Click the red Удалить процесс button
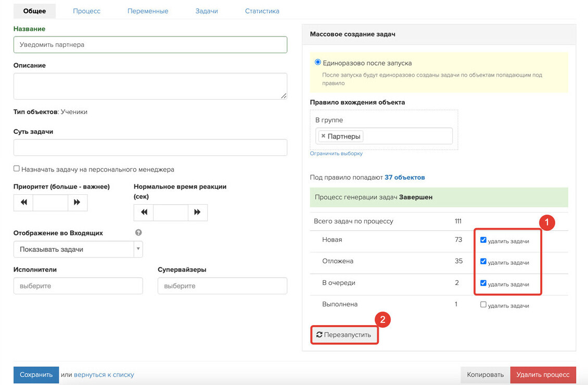588x385 pixels. pos(543,375)
